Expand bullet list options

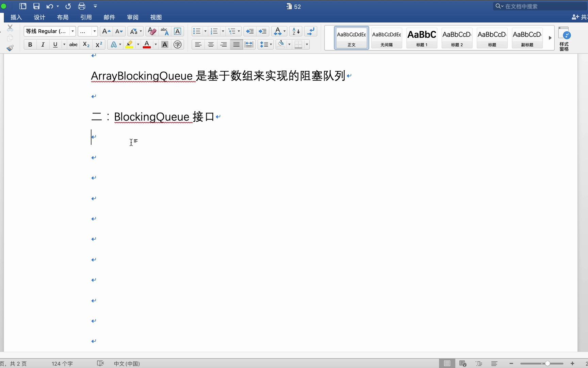click(x=205, y=31)
